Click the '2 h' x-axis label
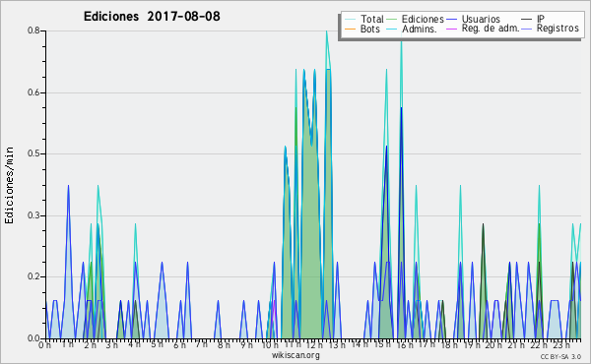591x364 pixels. point(90,344)
